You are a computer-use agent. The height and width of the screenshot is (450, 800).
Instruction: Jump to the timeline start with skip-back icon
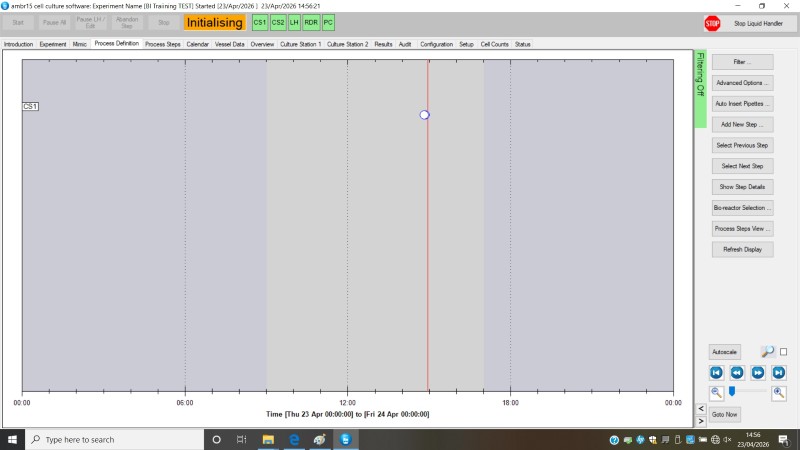click(716, 372)
